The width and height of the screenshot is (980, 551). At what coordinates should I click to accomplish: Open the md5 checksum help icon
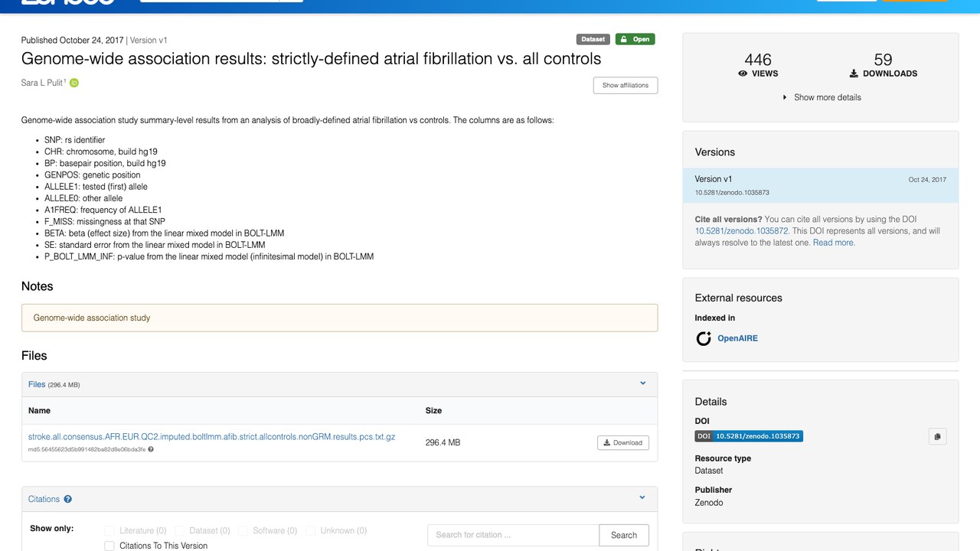[x=151, y=449]
